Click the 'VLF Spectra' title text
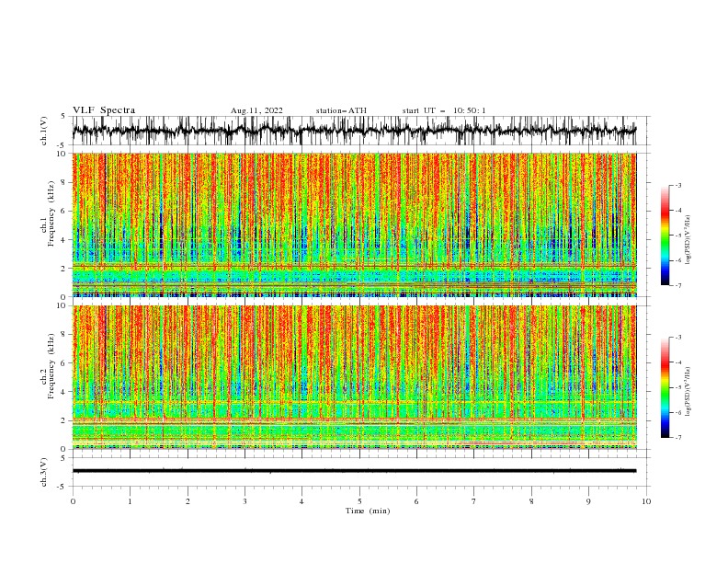This screenshot has width=728, height=563. pos(104,110)
